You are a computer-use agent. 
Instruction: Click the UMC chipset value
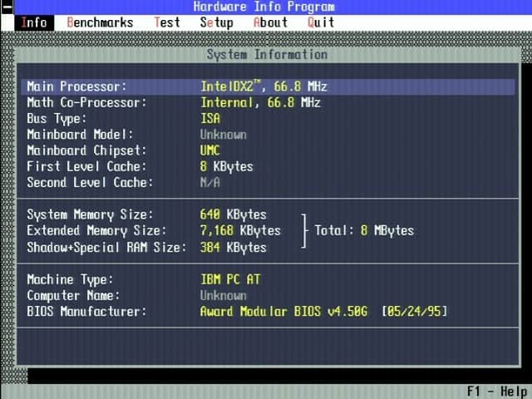[x=210, y=150]
